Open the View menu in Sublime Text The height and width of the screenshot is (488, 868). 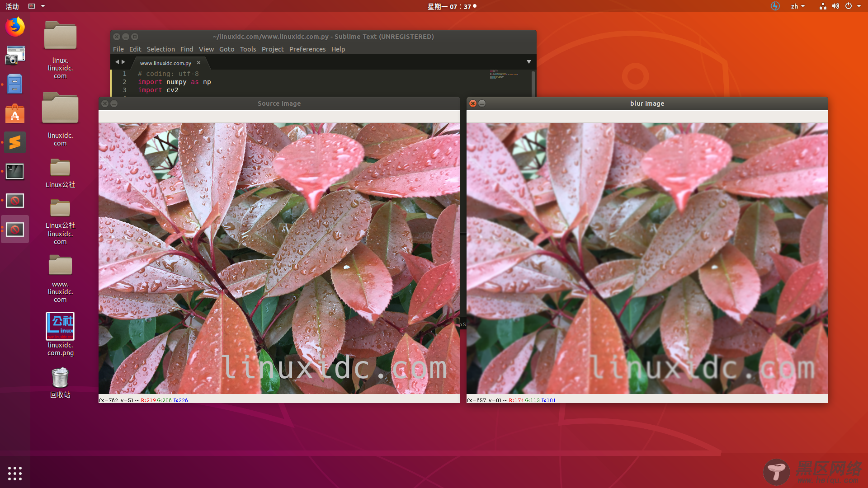(206, 49)
